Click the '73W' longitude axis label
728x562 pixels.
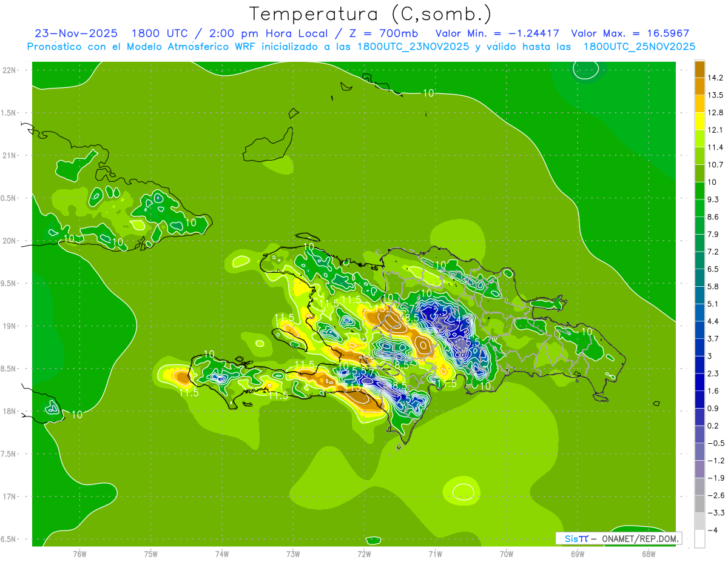click(x=293, y=554)
